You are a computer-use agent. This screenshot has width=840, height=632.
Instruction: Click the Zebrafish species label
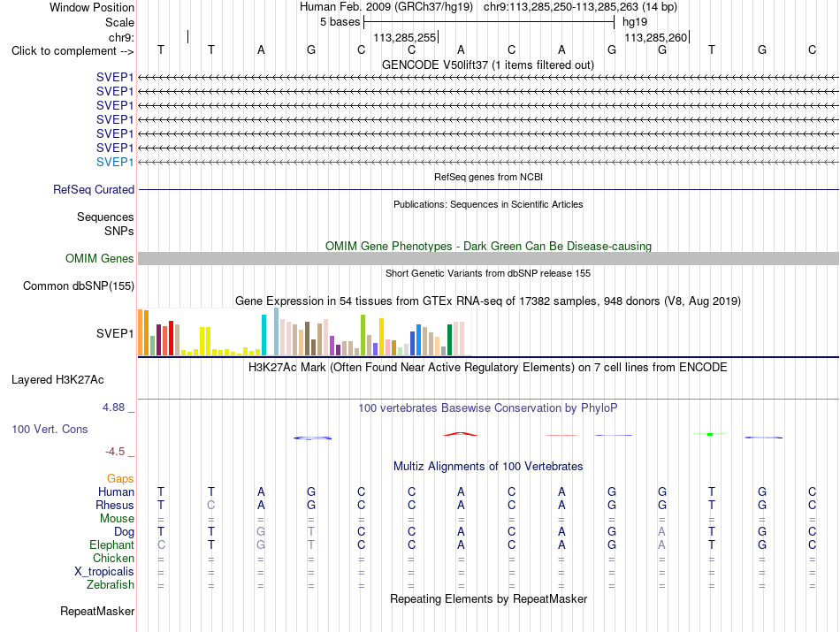point(111,585)
